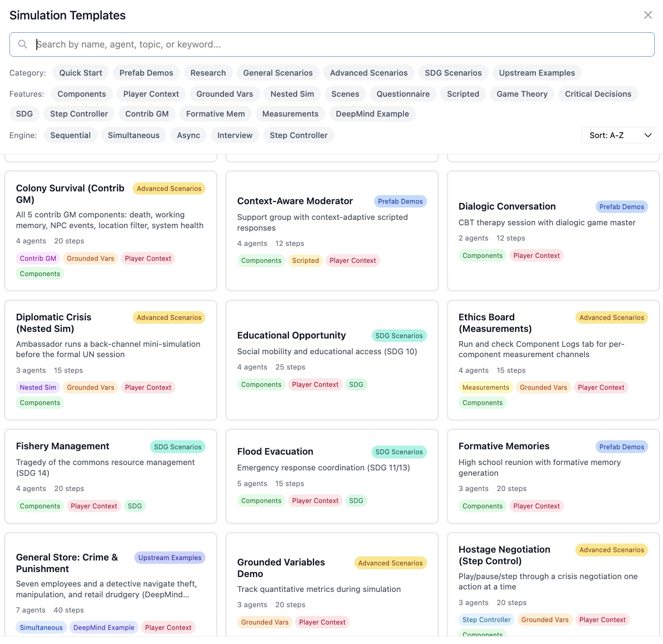Screen dimensions: 663x644
Task: Toggle the Components feature filter
Action: click(x=81, y=94)
